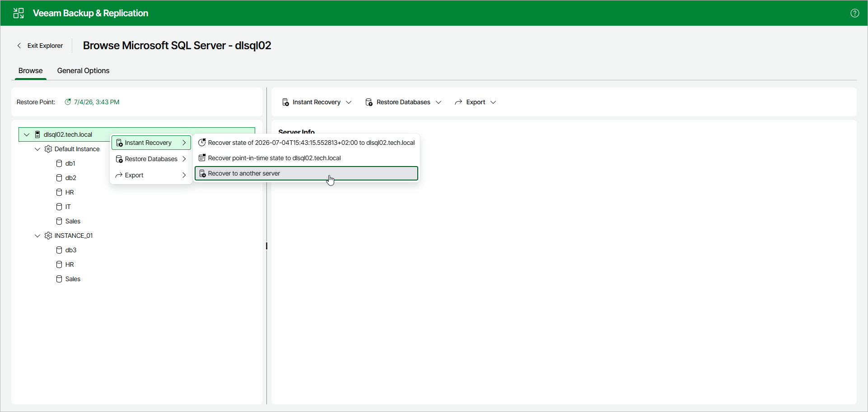Choose Recover to another server
The height and width of the screenshot is (412, 868).
pos(306,173)
